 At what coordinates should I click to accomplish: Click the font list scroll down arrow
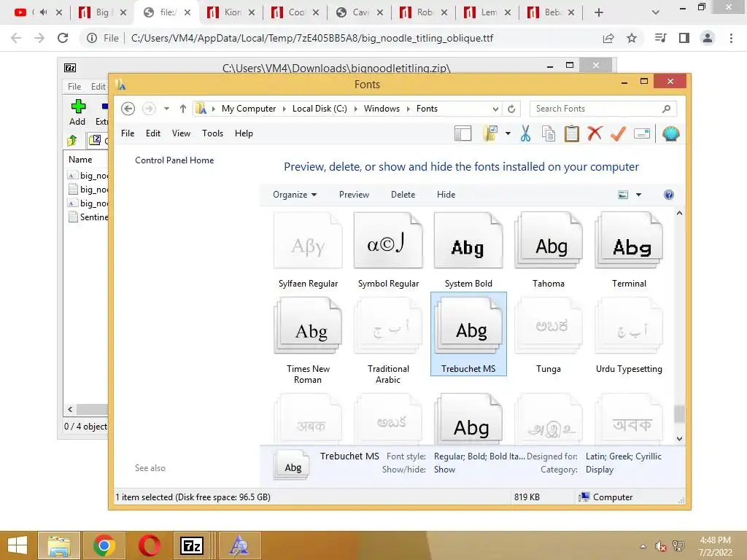679,438
